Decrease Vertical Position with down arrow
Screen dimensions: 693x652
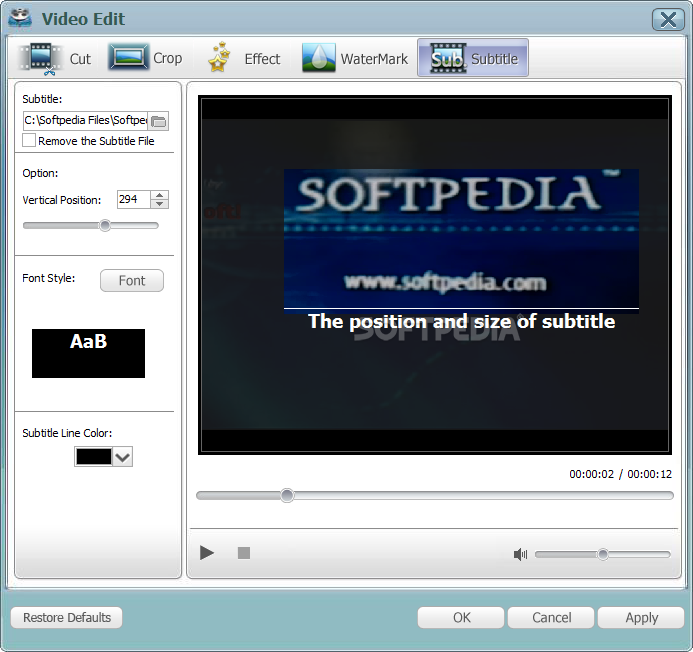(x=160, y=204)
